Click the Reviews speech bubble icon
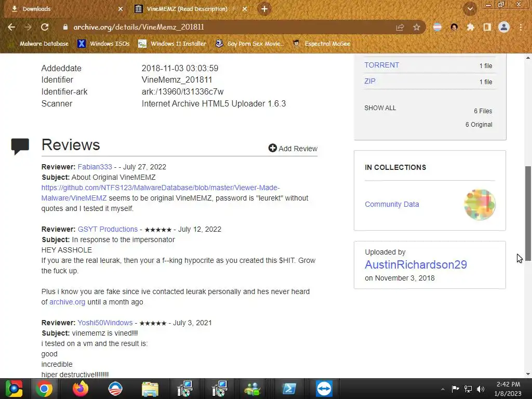The image size is (532, 399). [20, 147]
